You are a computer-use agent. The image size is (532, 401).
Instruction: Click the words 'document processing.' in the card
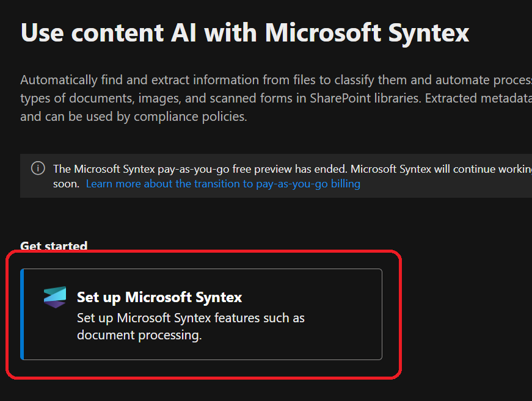pos(139,335)
